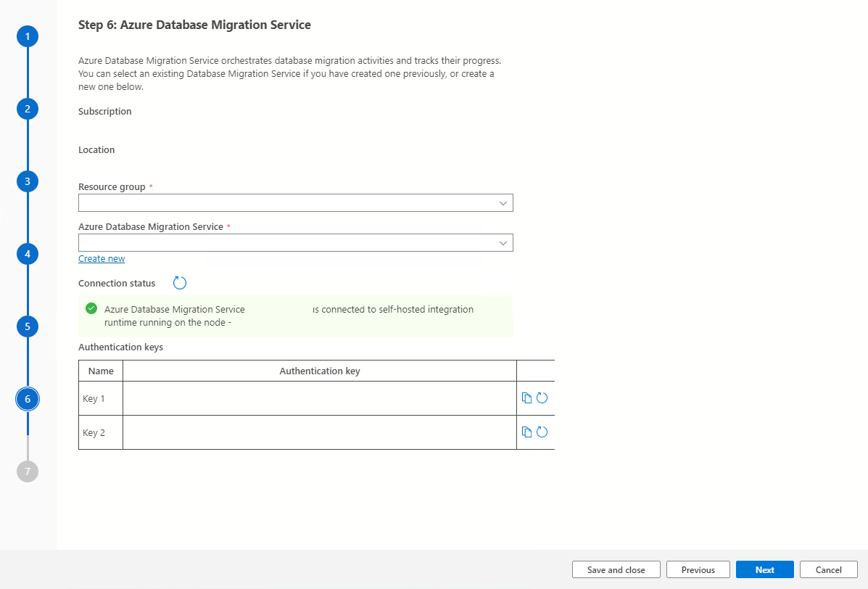Refresh the connection status
Viewport: 868px width, 589px height.
(180, 283)
